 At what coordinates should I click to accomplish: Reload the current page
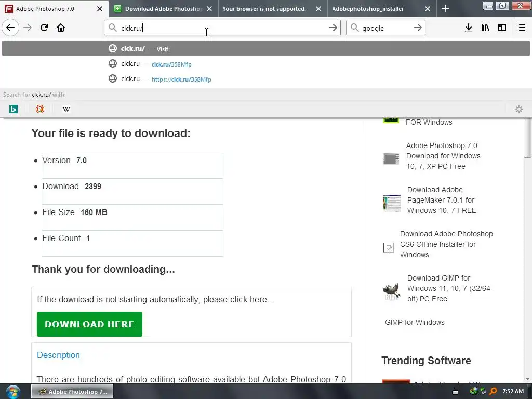coord(44,28)
